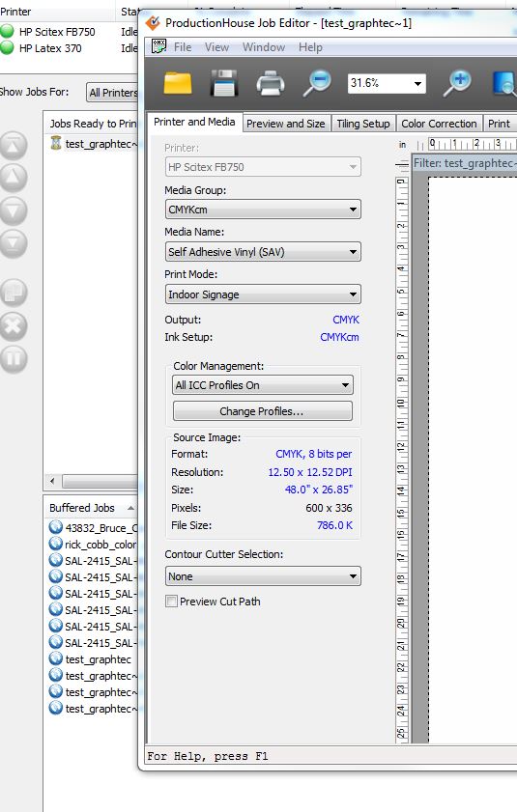This screenshot has height=812, width=517.
Task: Click the document icon beside the File menu
Action: [158, 46]
